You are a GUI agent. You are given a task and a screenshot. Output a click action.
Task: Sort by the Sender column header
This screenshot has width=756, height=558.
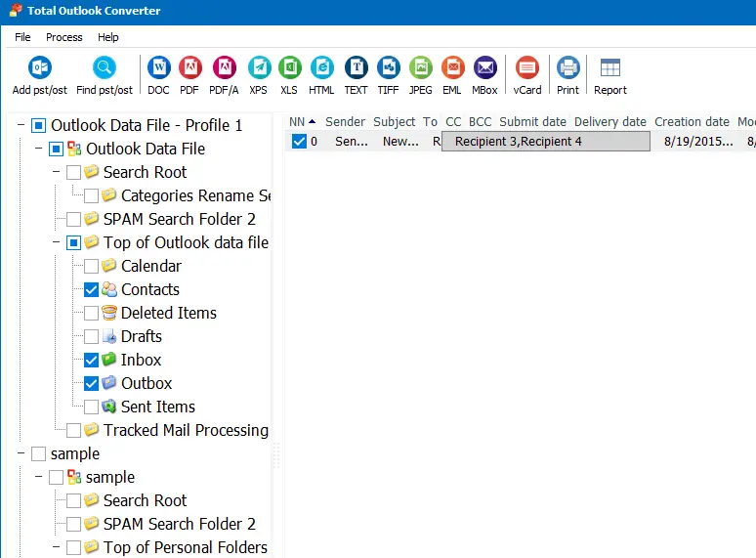coord(345,122)
